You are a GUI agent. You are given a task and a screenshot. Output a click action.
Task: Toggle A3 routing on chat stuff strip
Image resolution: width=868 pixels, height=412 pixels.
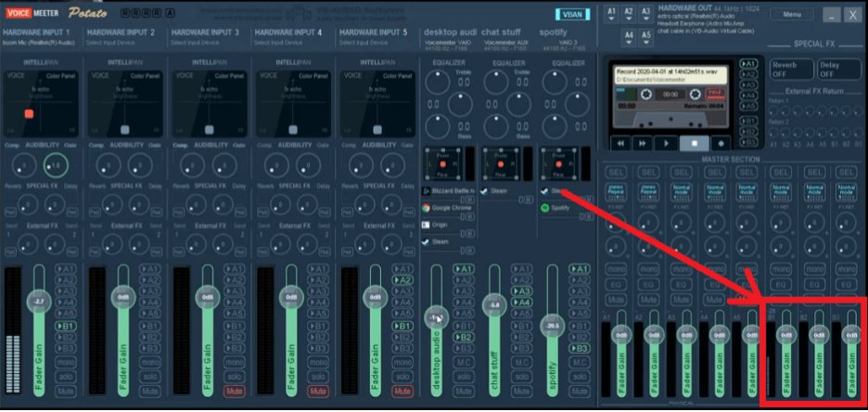521,291
